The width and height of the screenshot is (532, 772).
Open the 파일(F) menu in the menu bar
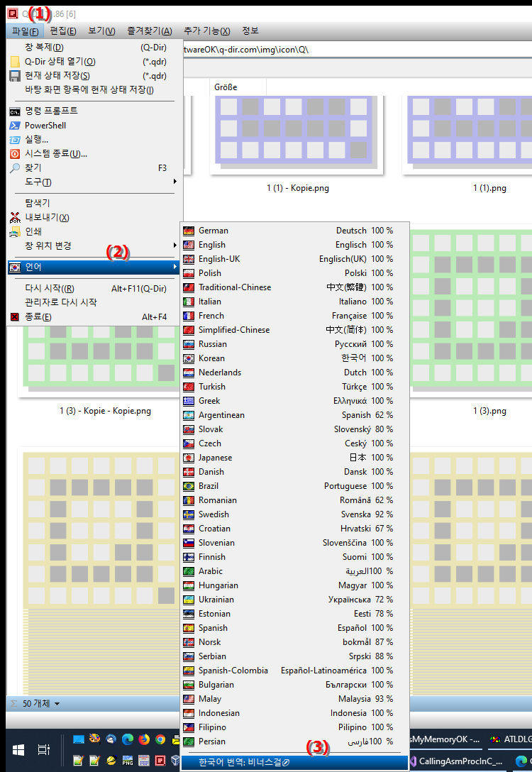tap(25, 31)
